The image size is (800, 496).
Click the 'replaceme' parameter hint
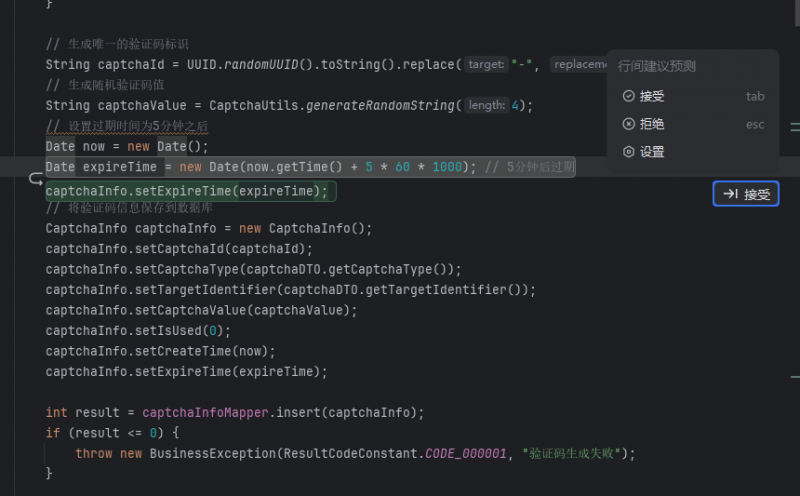[x=579, y=64]
